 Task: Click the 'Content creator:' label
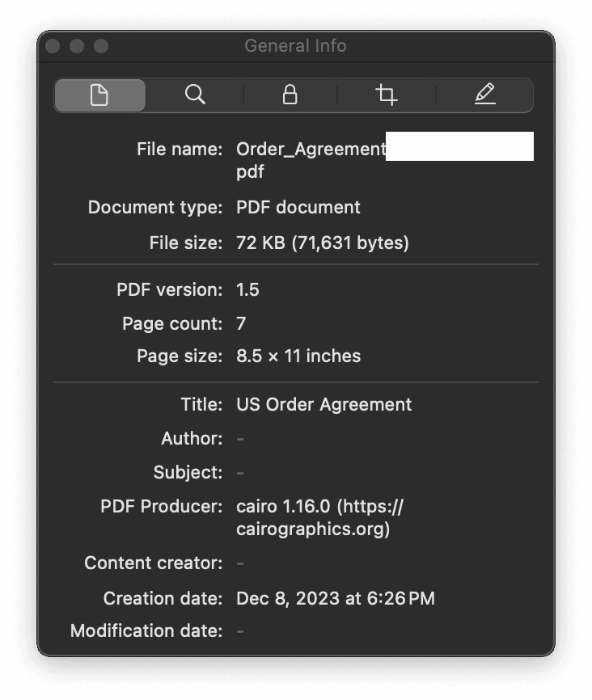153,563
